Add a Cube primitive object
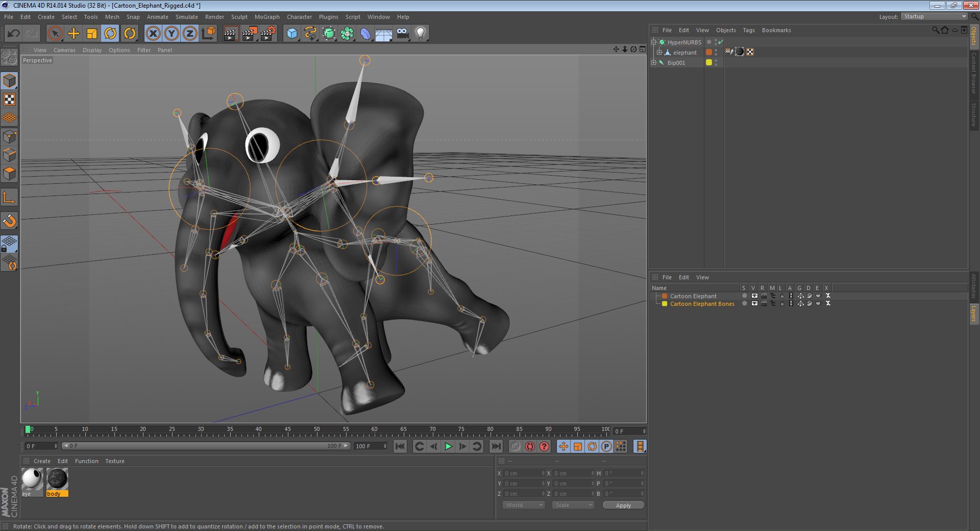The height and width of the screenshot is (531, 980). coord(292,34)
